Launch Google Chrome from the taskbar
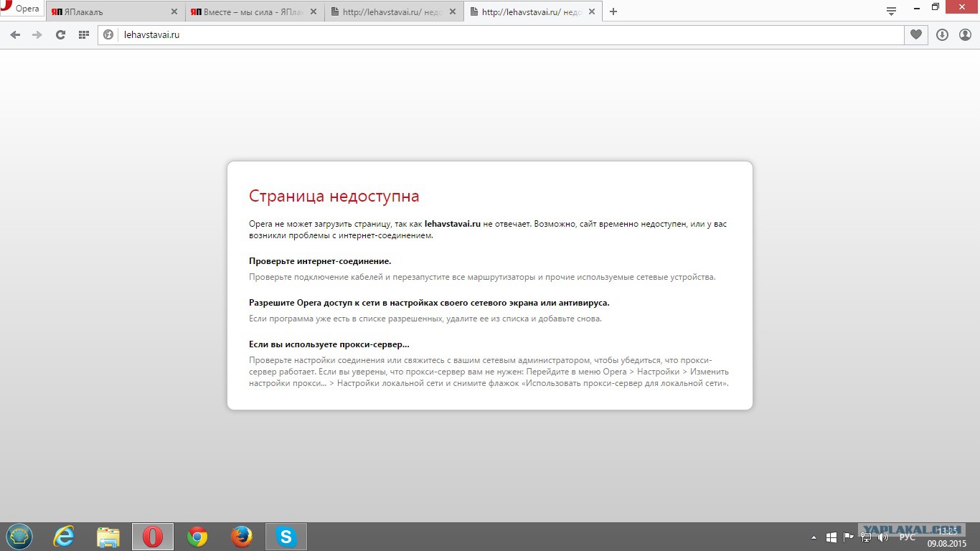 [x=197, y=537]
